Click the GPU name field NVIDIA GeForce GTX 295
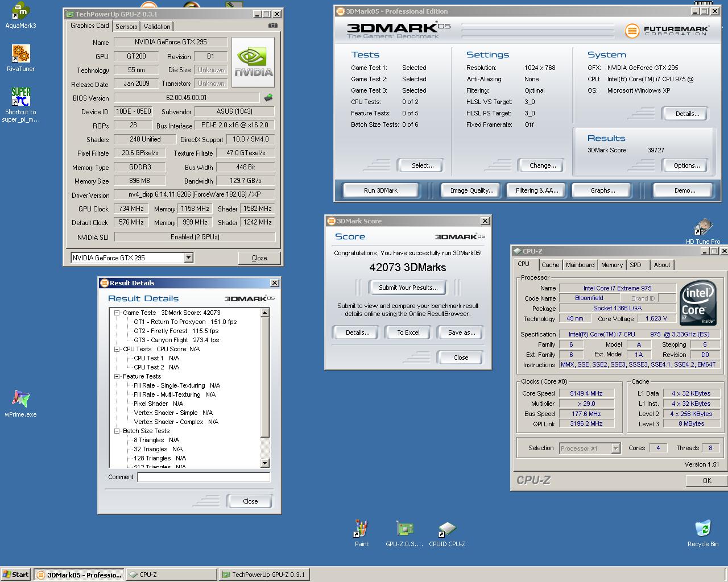This screenshot has height=582, width=728. click(171, 42)
